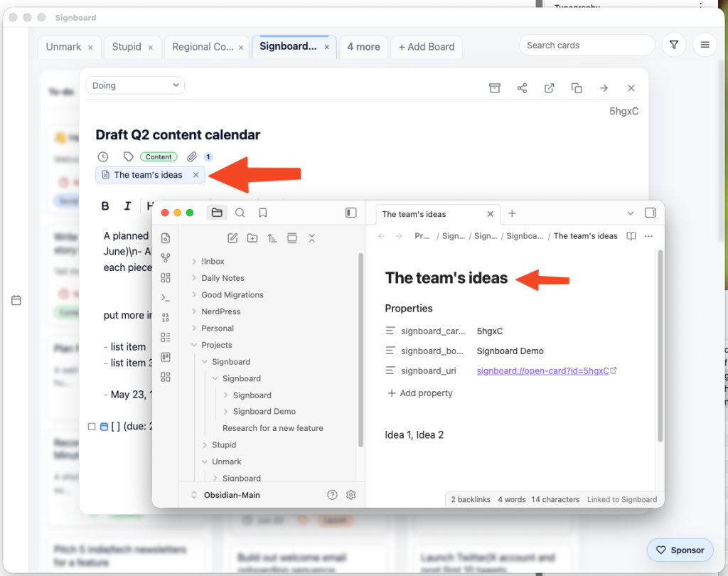This screenshot has width=728, height=576.
Task: Create new note in Obsidian explorer
Action: 232,238
